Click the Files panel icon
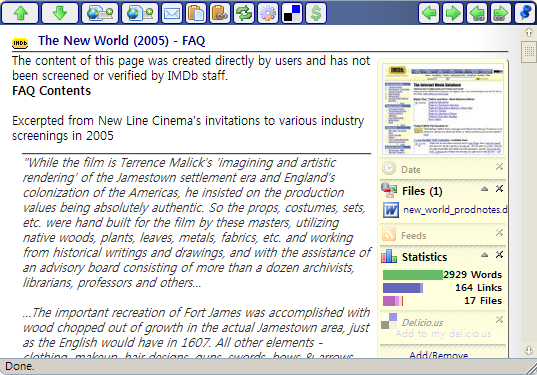Image resolution: width=537 pixels, height=375 pixels. 389,190
